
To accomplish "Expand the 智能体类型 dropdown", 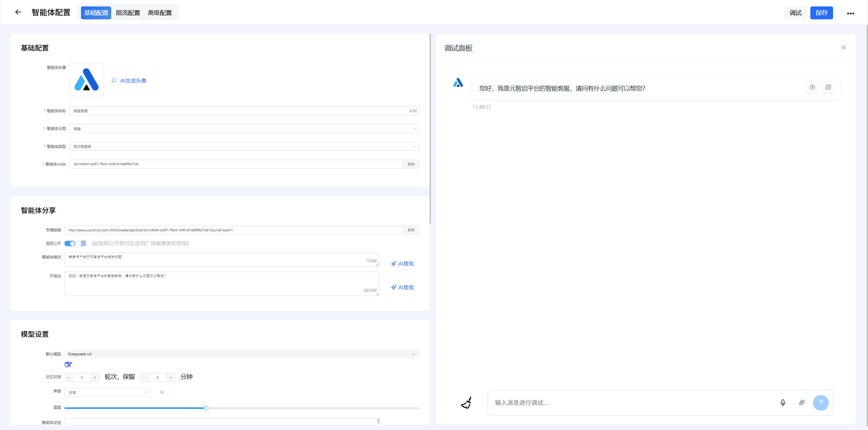I will point(244,146).
